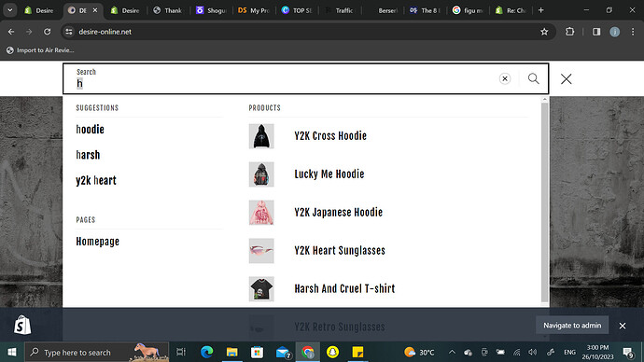Click the Shopify bag logo
The height and width of the screenshot is (362, 644).
[x=22, y=325]
